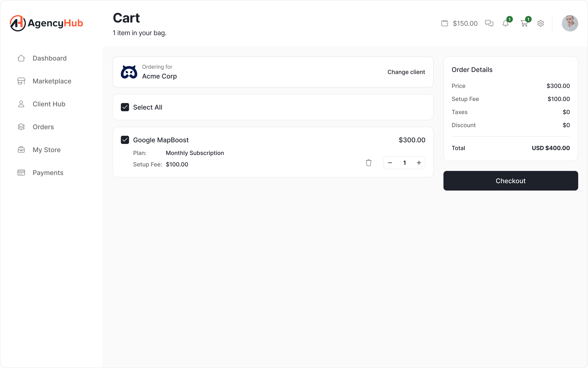Click the Acme Corp client name

(159, 76)
